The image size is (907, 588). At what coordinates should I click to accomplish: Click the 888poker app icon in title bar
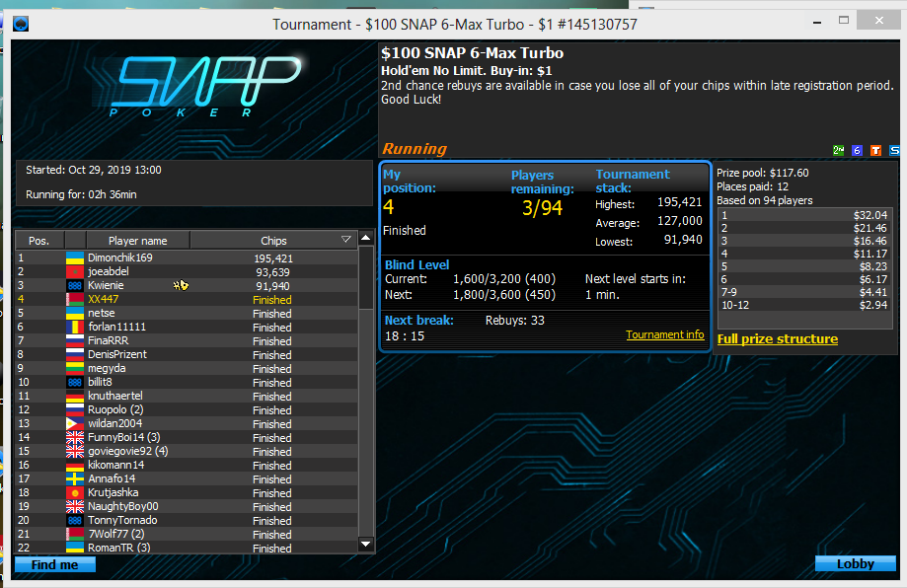tap(21, 25)
